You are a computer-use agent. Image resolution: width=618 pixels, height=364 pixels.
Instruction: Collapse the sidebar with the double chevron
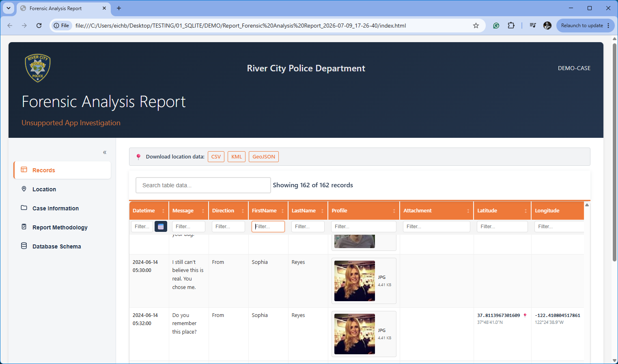point(105,152)
